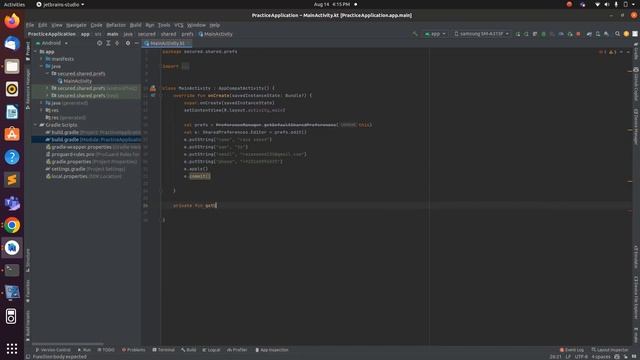Click PracticeApplication in the breadcrumb bar
Viewport: 640px width, 360px height.
pos(52,34)
